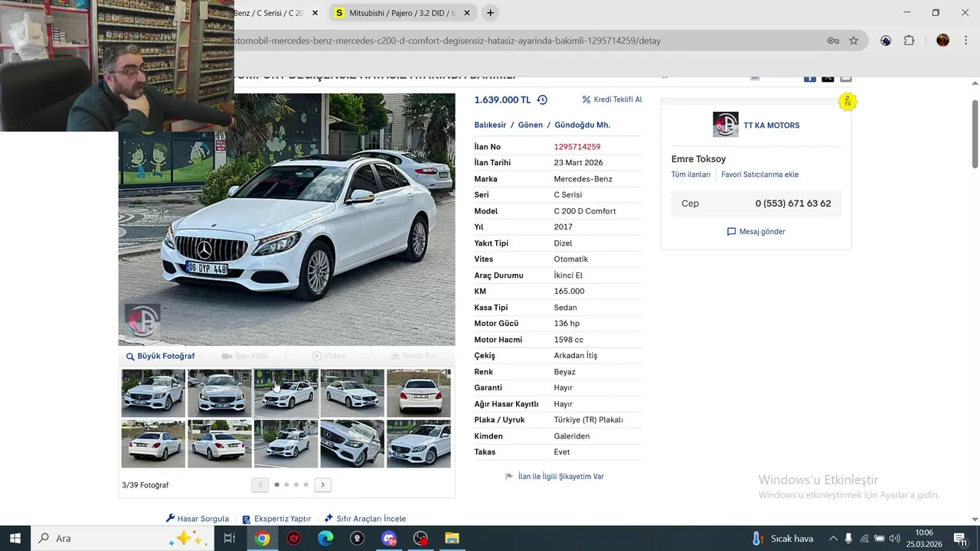Share listing on X icon
Image resolution: width=980 pixels, height=551 pixels.
coord(828,77)
